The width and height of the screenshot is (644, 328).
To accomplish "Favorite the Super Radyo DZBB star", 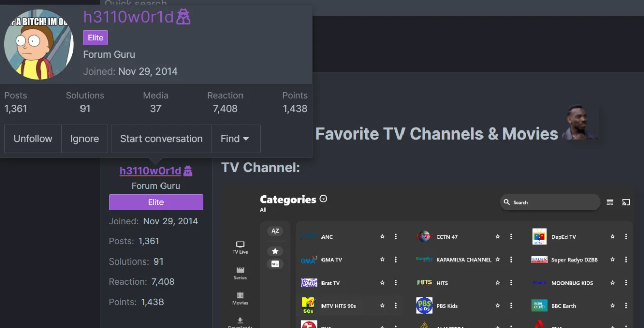I will pyautogui.click(x=613, y=259).
